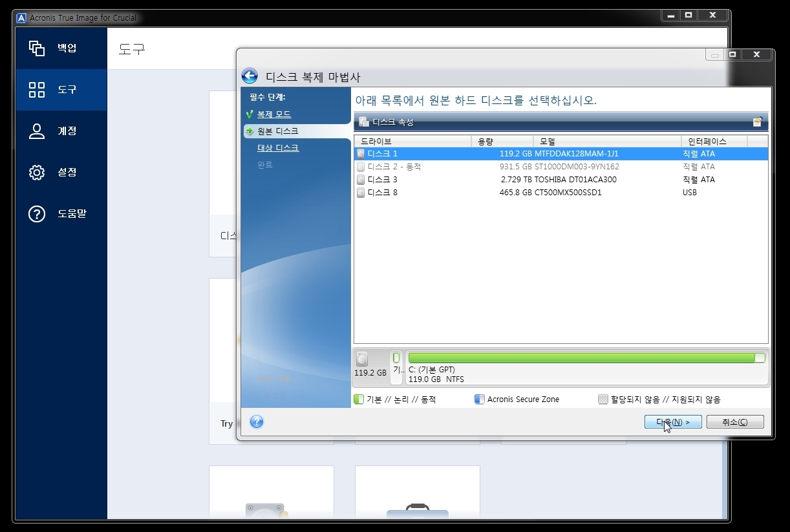Image resolution: width=790 pixels, height=532 pixels.
Task: Sort by 모델 column header
Action: click(607, 141)
